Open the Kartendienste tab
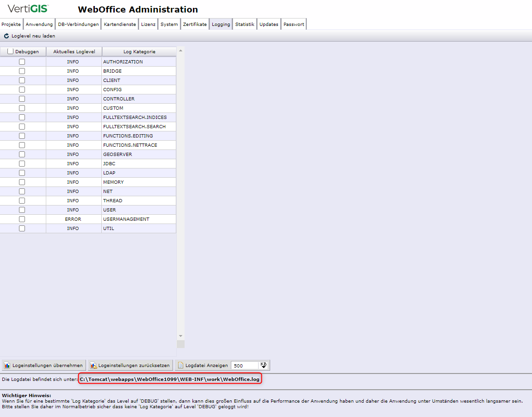Screen dimensions: 532x417 click(120, 25)
